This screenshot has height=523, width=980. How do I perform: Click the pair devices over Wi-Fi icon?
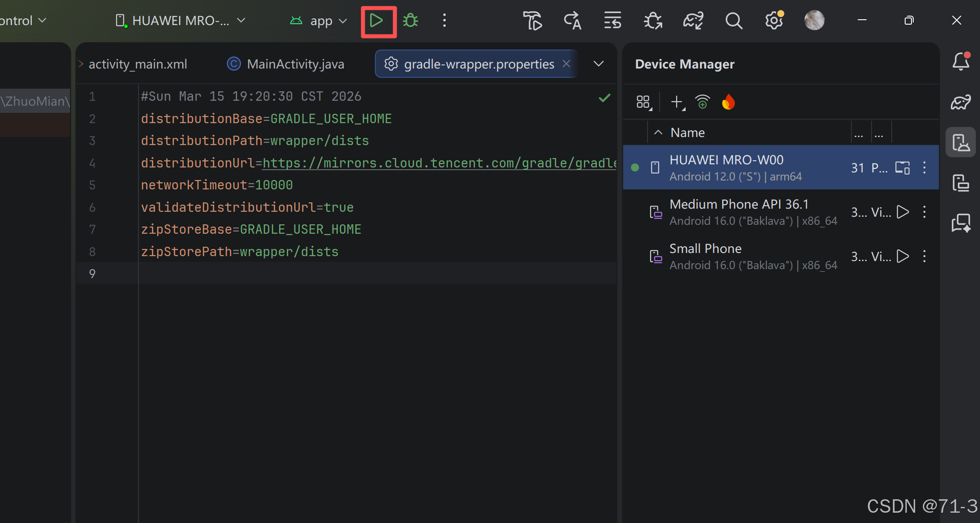(x=702, y=103)
